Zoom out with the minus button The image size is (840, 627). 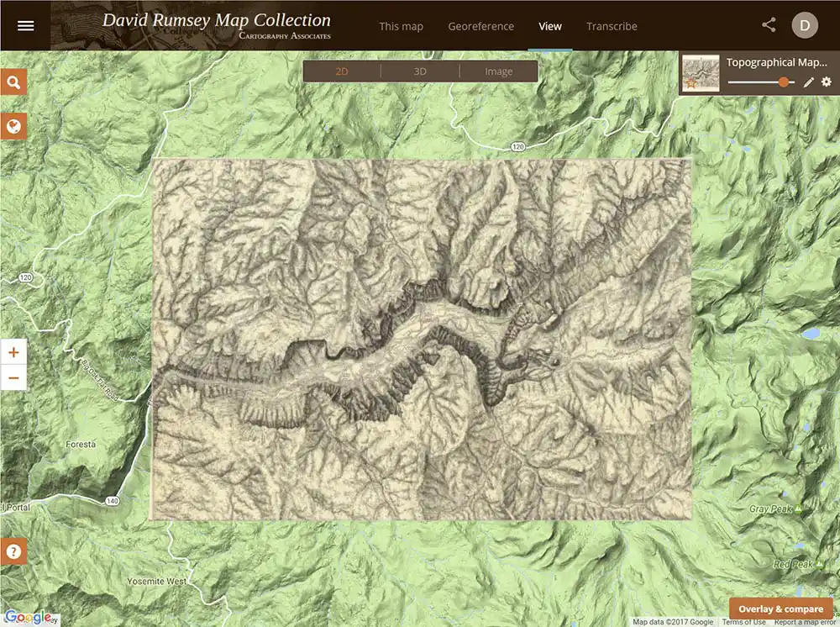point(13,378)
